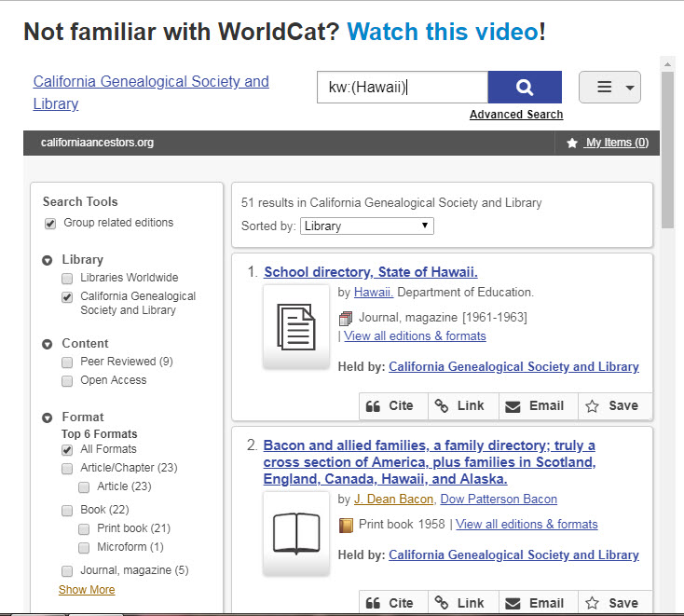Email the Bacon and allied families result

(x=539, y=603)
